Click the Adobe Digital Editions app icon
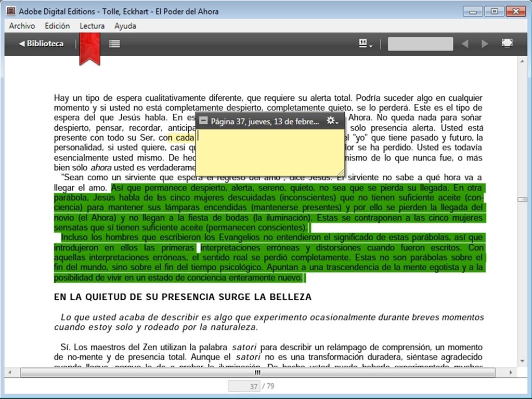The height and width of the screenshot is (399, 532). [x=11, y=11]
